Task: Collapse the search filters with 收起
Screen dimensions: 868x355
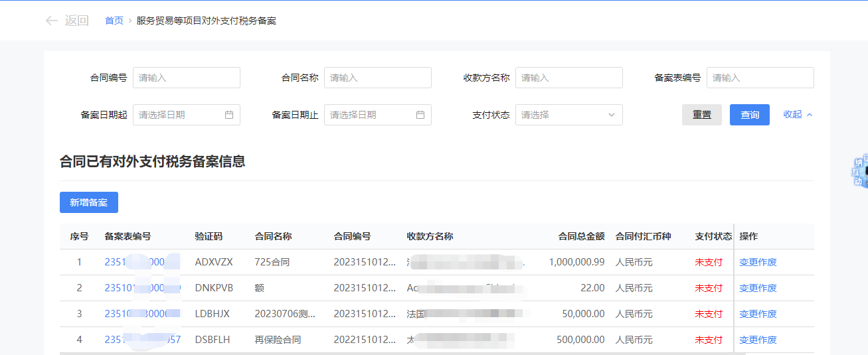Action: [798, 114]
